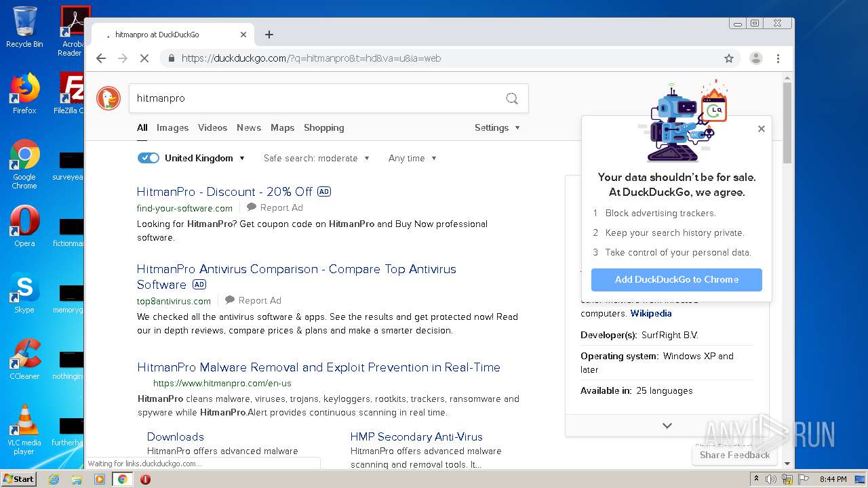Show hidden system tray icons
The width and height of the screenshot is (868, 488).
pyautogui.click(x=755, y=479)
